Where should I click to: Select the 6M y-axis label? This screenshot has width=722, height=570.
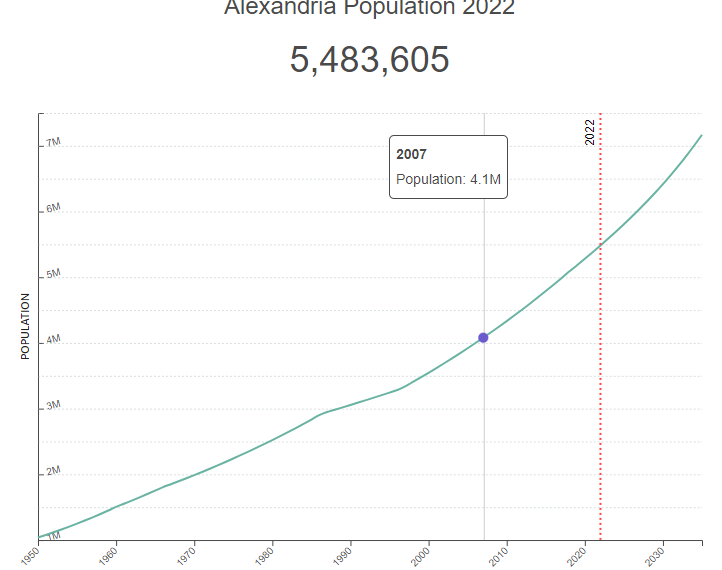(x=53, y=208)
